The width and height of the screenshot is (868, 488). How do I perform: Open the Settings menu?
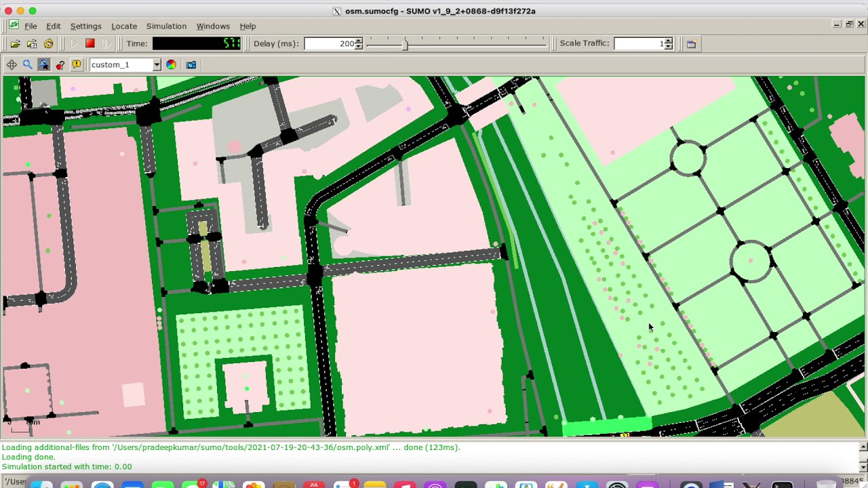[x=85, y=26]
